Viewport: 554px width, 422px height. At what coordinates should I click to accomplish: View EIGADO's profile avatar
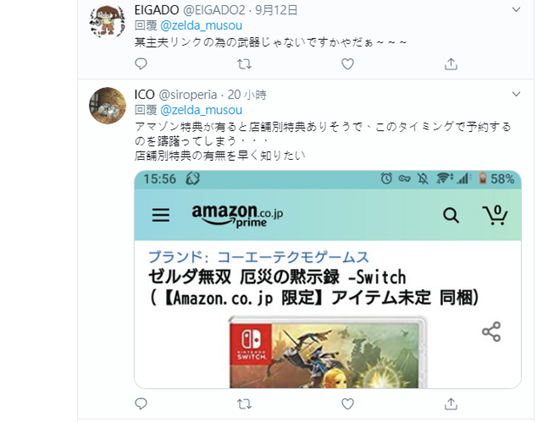(107, 21)
